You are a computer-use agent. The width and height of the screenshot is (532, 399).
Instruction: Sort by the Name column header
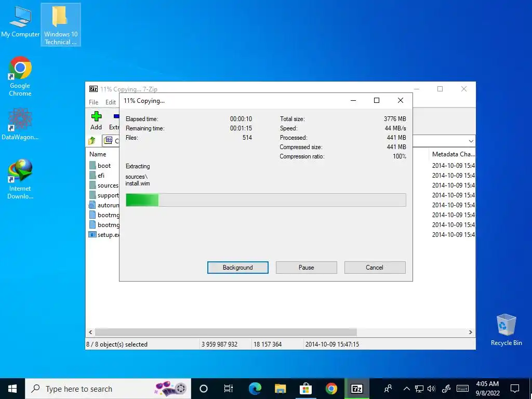pos(98,154)
